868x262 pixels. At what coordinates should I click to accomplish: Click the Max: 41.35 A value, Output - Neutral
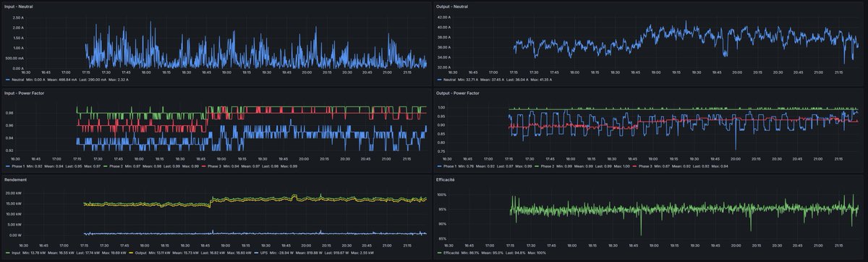tap(541, 80)
